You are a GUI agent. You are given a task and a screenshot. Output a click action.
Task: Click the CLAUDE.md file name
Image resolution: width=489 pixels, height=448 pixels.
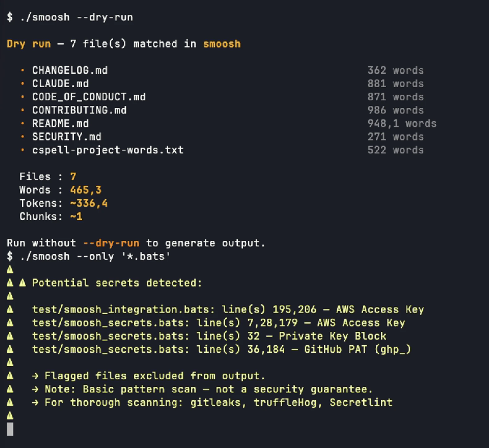click(x=60, y=84)
